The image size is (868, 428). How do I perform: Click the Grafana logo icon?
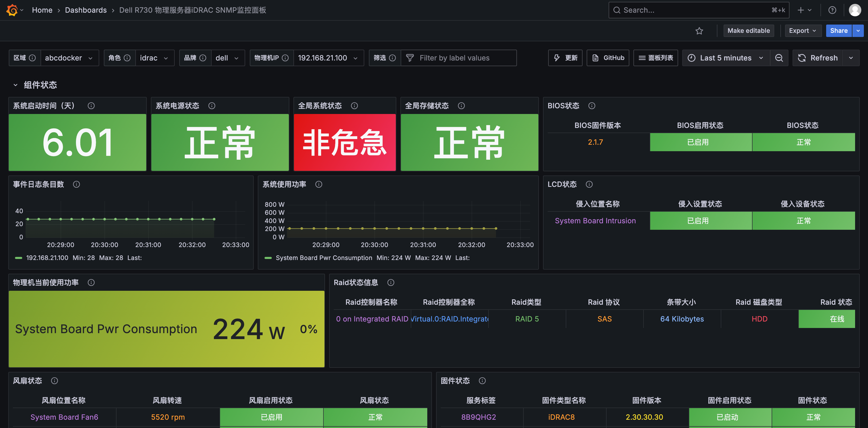[x=12, y=10]
